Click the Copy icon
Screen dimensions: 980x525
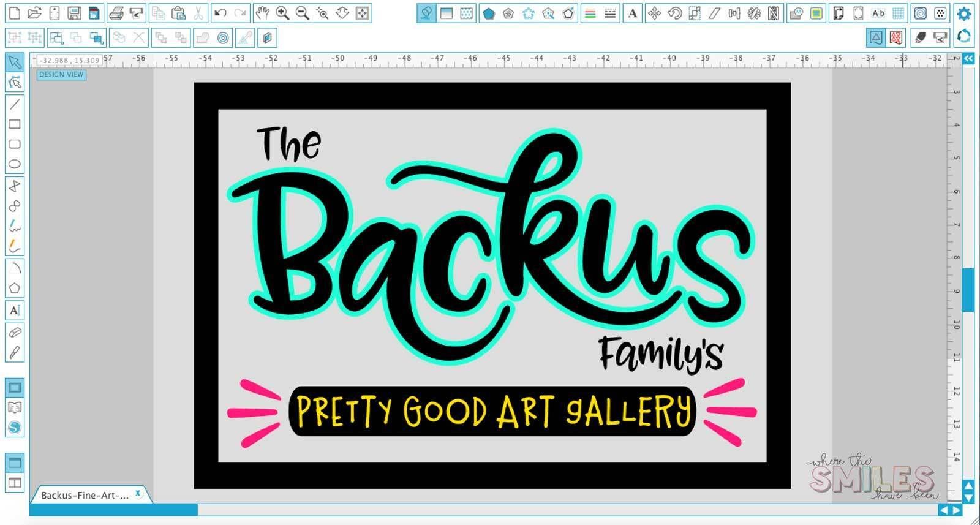(x=158, y=13)
